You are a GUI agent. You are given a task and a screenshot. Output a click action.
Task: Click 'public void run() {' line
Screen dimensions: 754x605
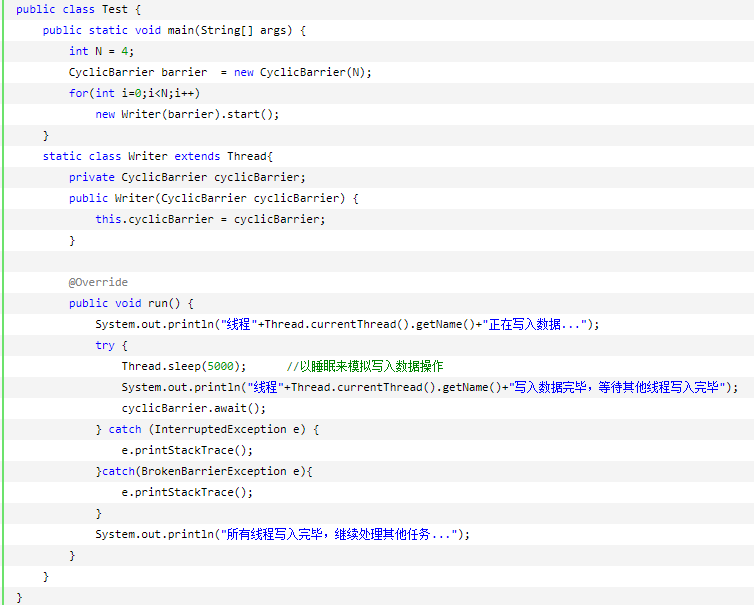pyautogui.click(x=131, y=303)
